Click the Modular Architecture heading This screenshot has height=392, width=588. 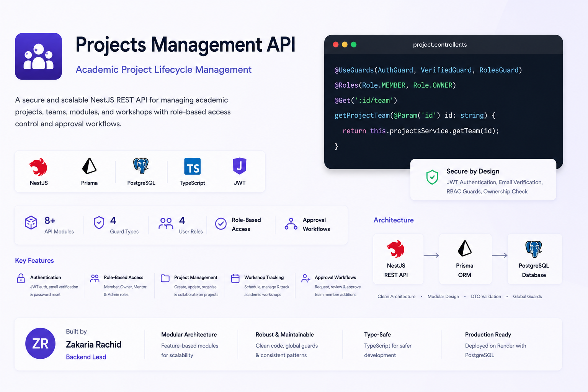click(189, 335)
